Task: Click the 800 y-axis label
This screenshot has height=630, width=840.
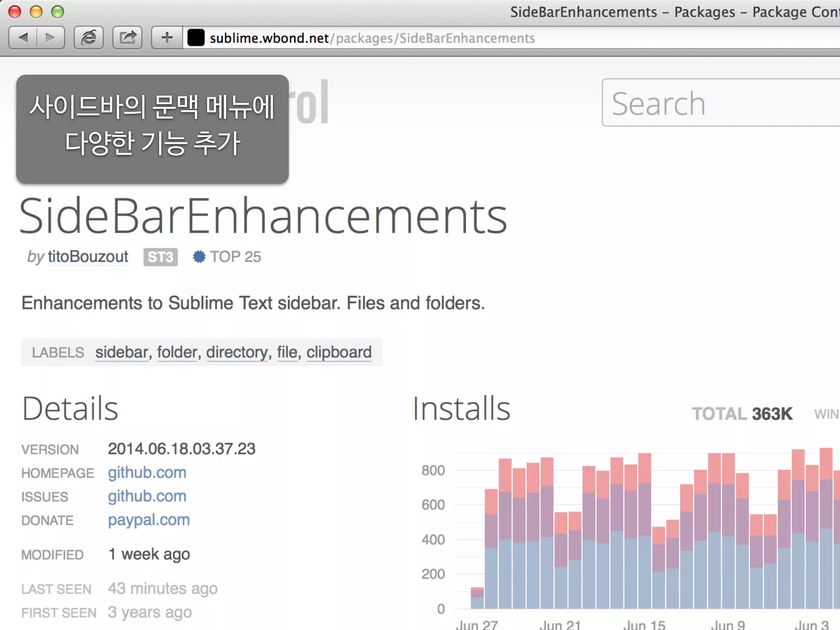Action: point(433,470)
